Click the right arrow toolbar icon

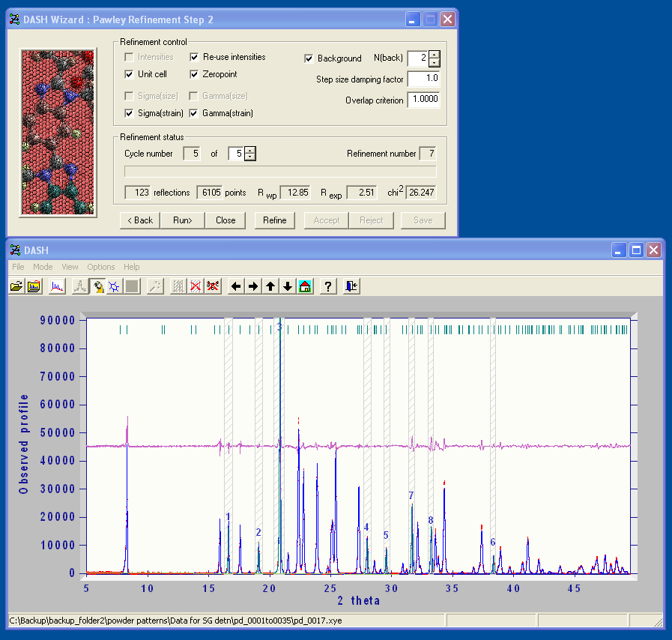point(253,286)
